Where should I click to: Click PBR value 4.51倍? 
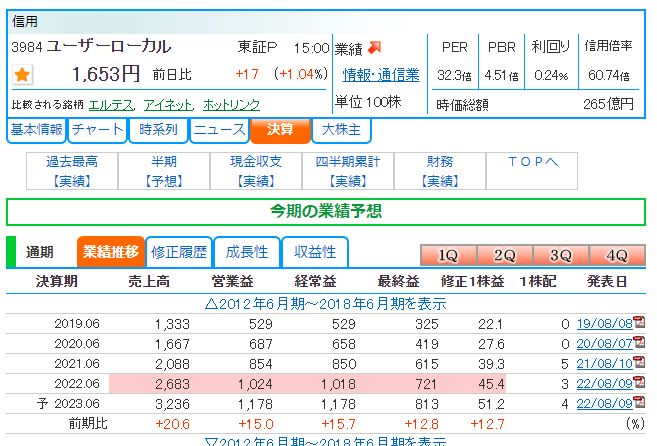click(x=501, y=76)
